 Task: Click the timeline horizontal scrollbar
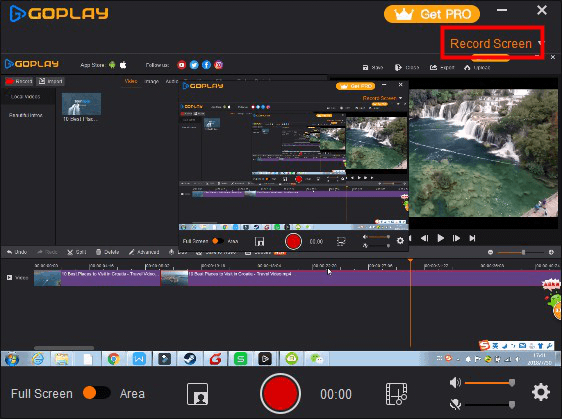pyautogui.click(x=64, y=348)
